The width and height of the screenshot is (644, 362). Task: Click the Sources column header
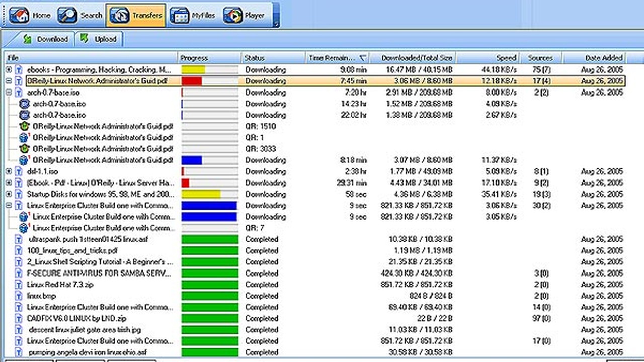(x=540, y=58)
